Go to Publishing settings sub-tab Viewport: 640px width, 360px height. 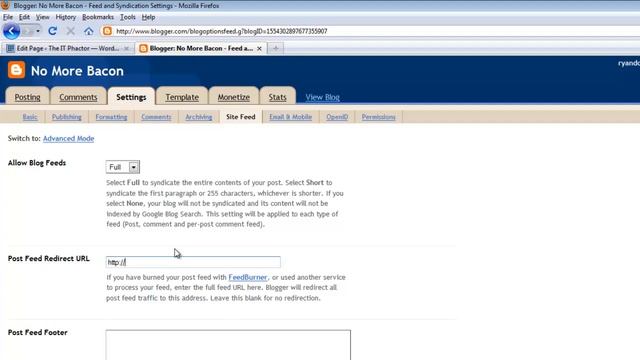point(67,117)
